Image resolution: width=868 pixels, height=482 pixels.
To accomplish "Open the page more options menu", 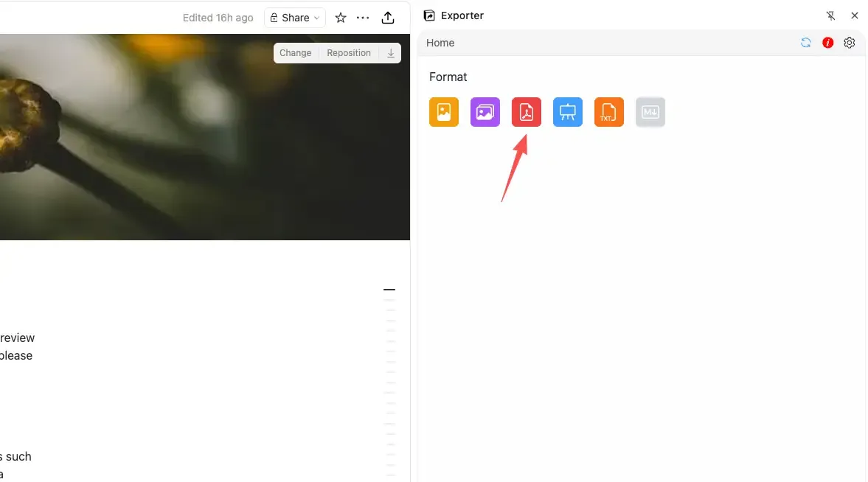I will tap(363, 17).
